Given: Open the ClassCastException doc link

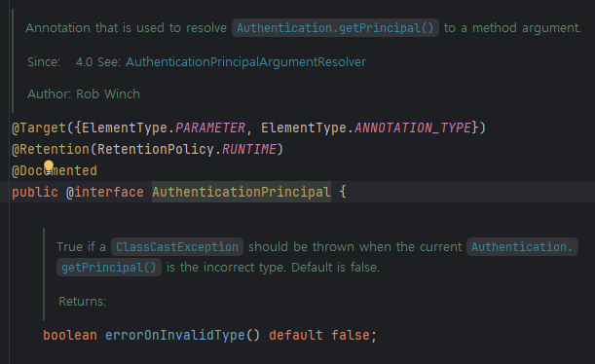Looking at the screenshot, I should click(x=177, y=247).
